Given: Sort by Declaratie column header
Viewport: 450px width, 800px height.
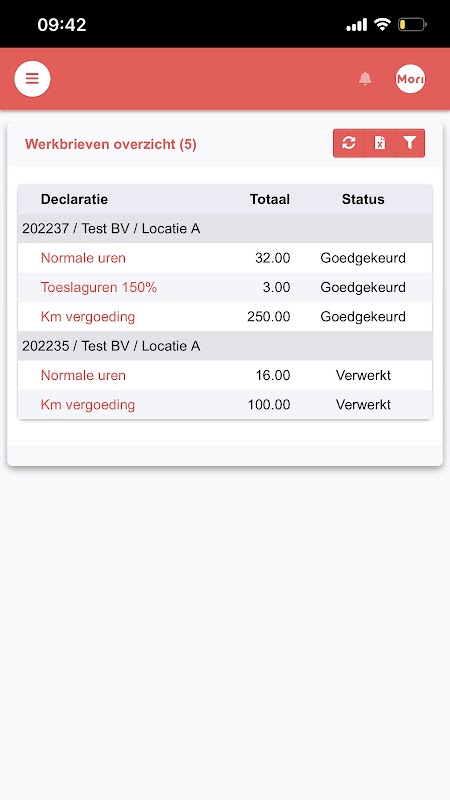Looking at the screenshot, I should point(74,199).
